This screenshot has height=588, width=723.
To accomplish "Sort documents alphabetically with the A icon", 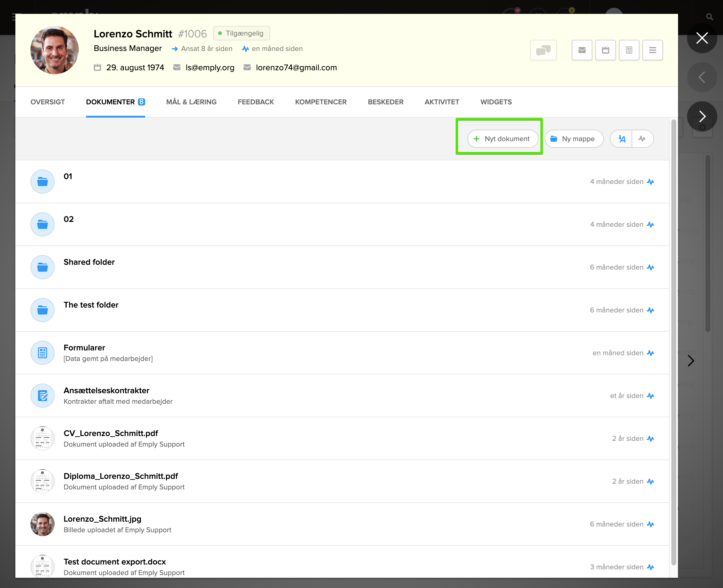I will [x=621, y=139].
